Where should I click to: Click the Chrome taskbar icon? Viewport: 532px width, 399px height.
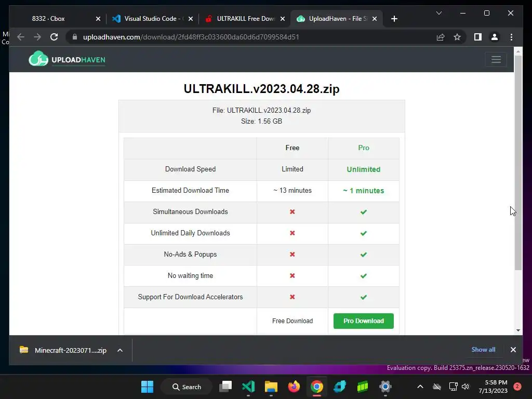coord(316,387)
